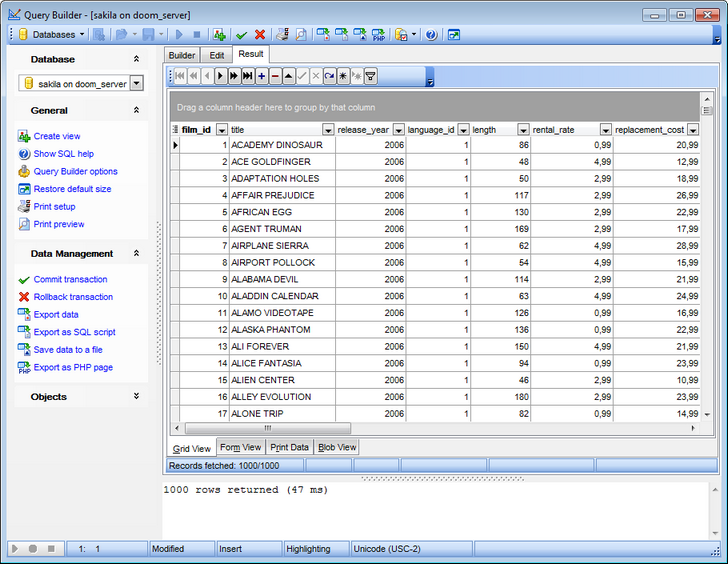
Task: Open the title column filter dropdown
Action: (x=327, y=130)
